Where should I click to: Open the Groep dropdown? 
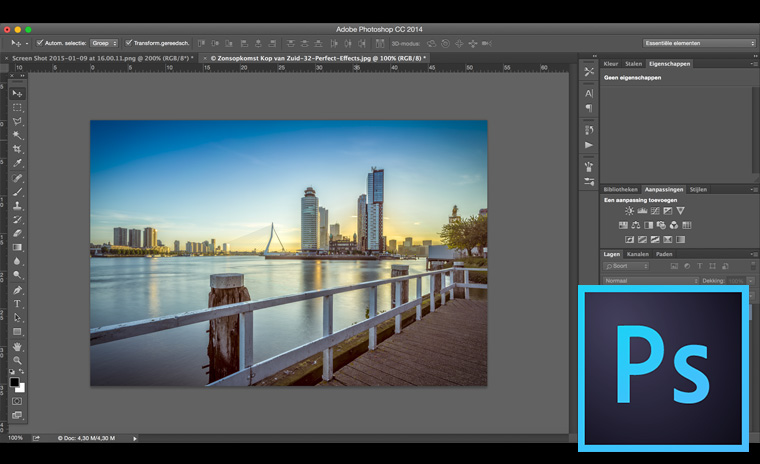[x=104, y=43]
